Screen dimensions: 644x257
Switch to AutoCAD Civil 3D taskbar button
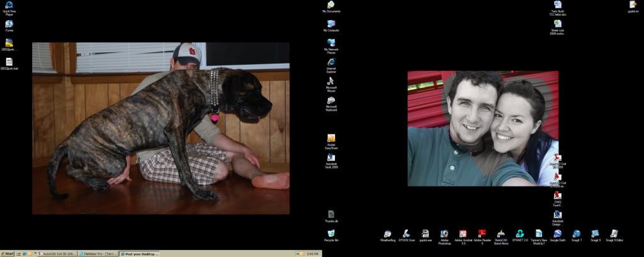pyautogui.click(x=57, y=254)
